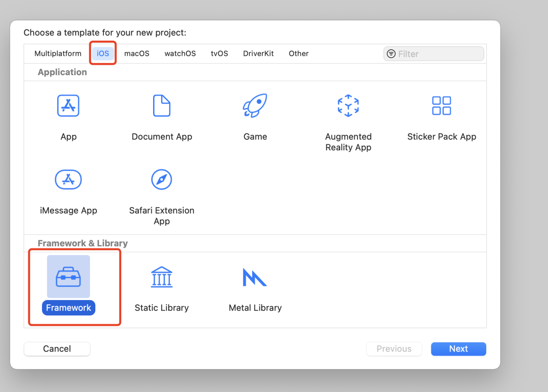
Task: Click the Cancel button
Action: (x=57, y=349)
